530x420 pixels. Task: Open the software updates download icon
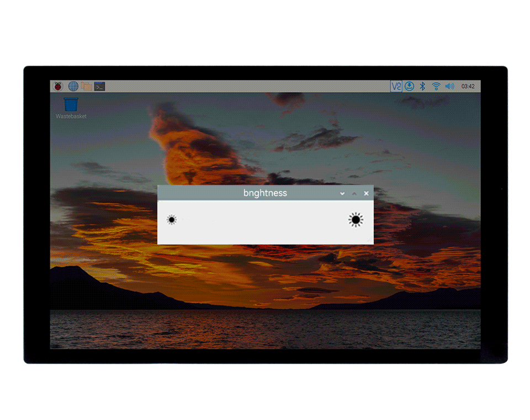click(409, 86)
